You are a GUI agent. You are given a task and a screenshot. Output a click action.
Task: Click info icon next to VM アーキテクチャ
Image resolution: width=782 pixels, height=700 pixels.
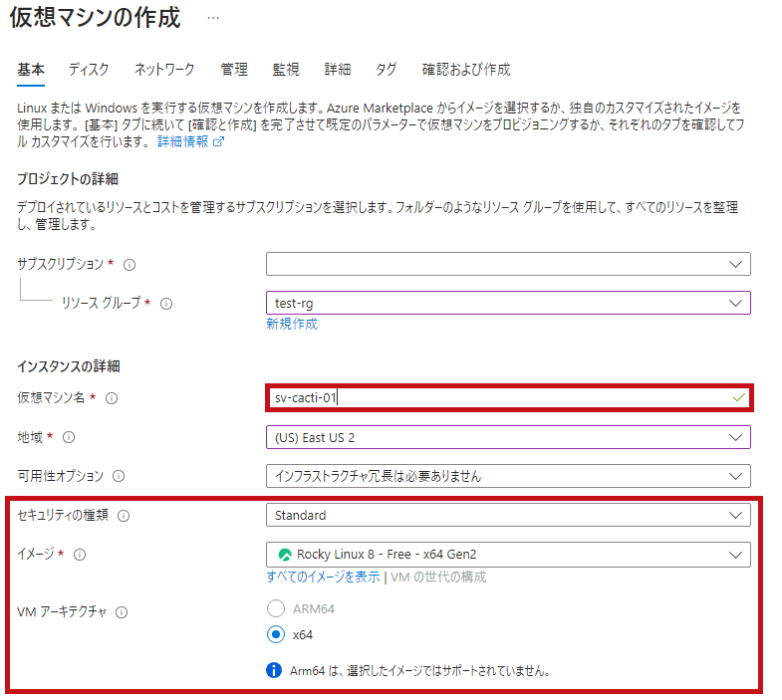(x=122, y=612)
